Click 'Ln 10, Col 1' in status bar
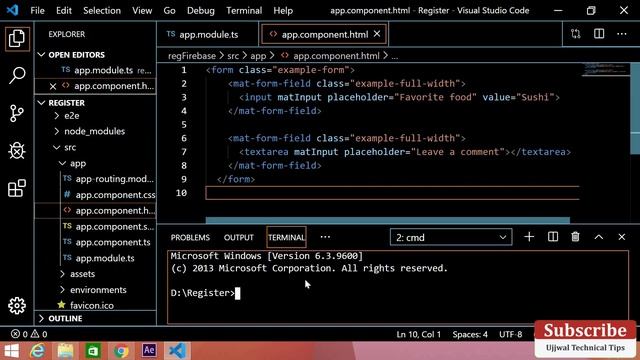 click(x=418, y=334)
